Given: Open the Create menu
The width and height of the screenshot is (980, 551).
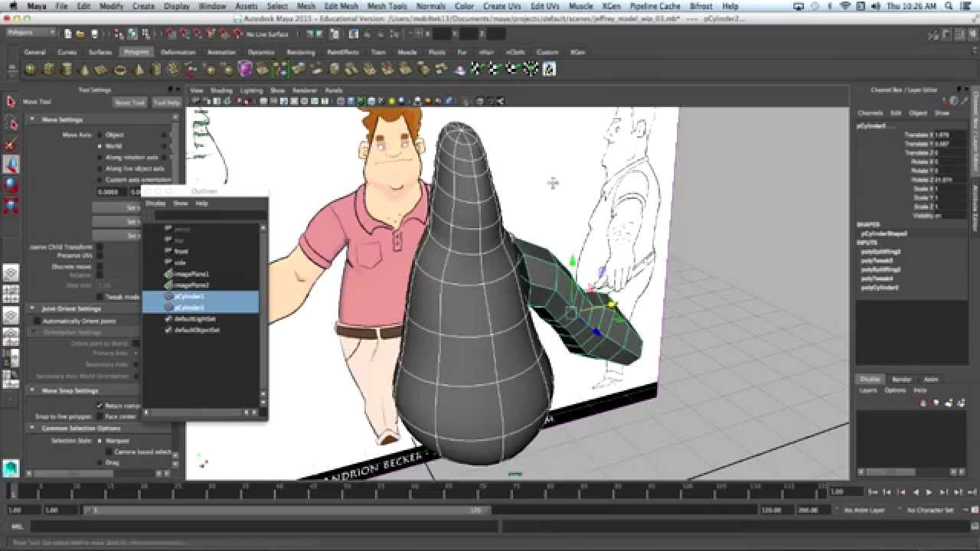Looking at the screenshot, I should [x=143, y=6].
